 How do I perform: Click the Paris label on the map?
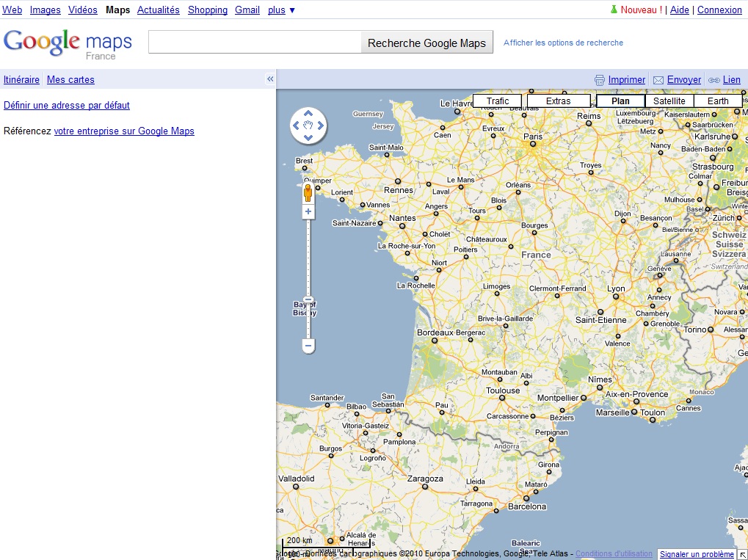[x=533, y=137]
